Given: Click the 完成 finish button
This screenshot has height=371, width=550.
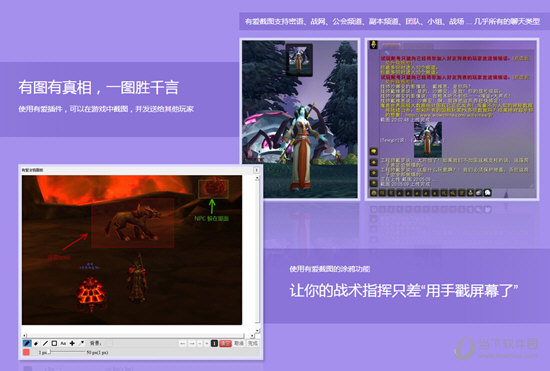Looking at the screenshot, I should (253, 343).
